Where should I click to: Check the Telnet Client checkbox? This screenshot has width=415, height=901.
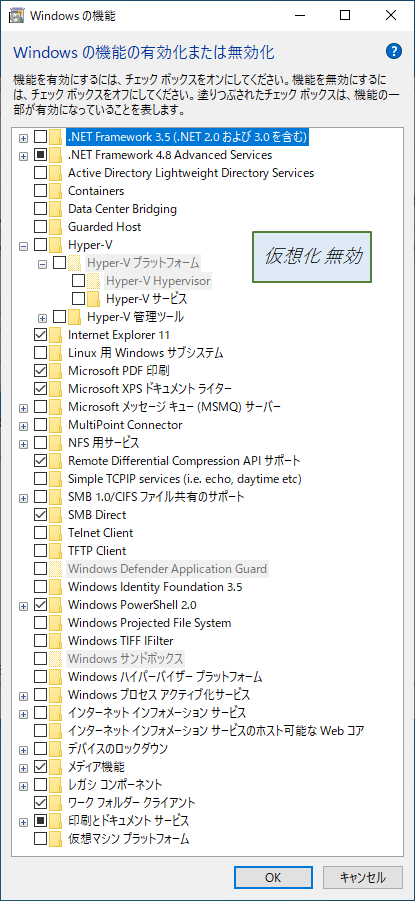coord(40,533)
